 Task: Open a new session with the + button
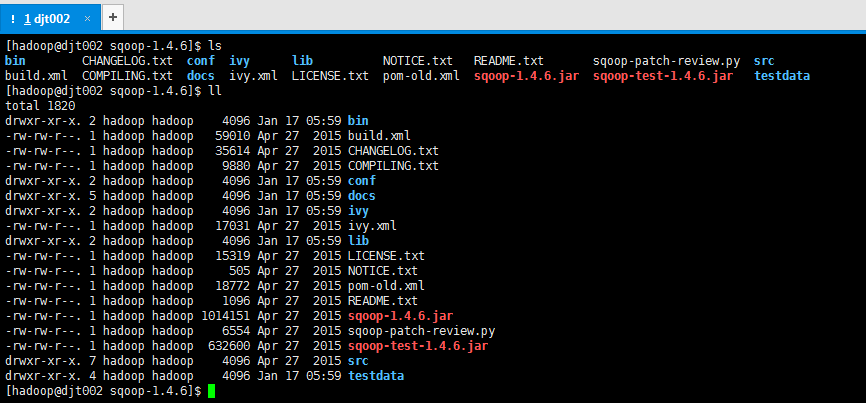pyautogui.click(x=113, y=17)
